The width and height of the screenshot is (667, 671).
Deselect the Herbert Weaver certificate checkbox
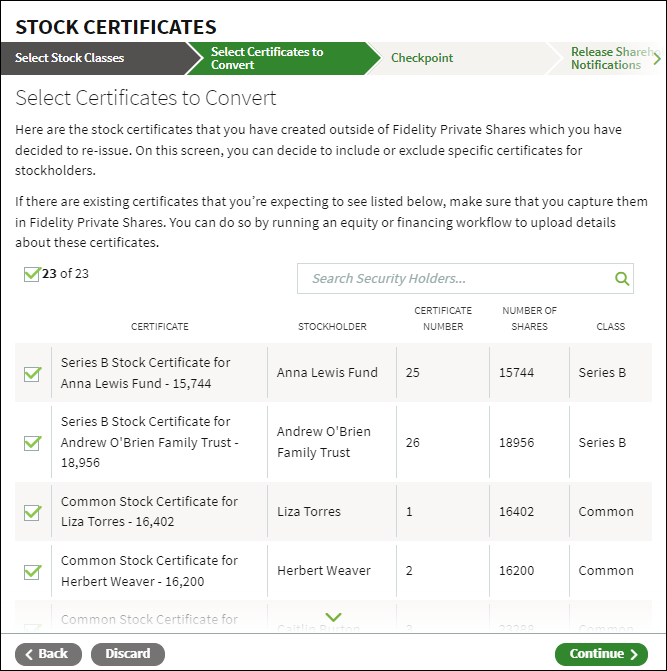[x=33, y=571]
